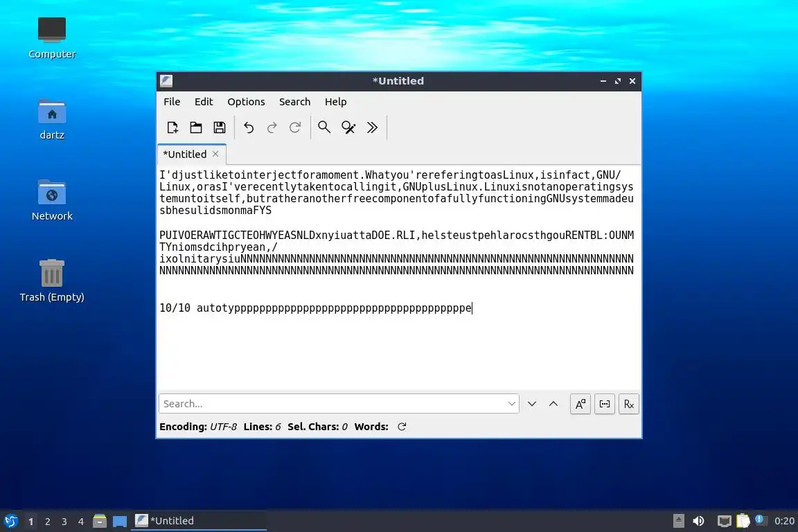Open the Computer desktop icon

click(52, 37)
